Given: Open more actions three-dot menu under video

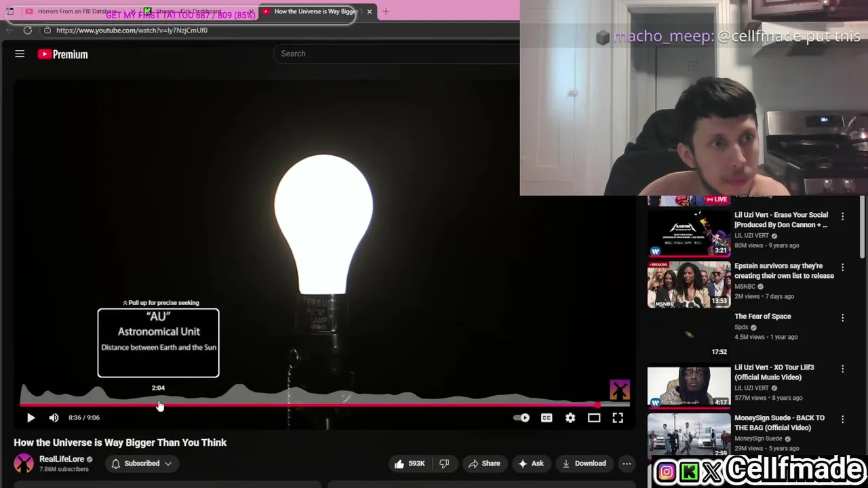Looking at the screenshot, I should [627, 464].
